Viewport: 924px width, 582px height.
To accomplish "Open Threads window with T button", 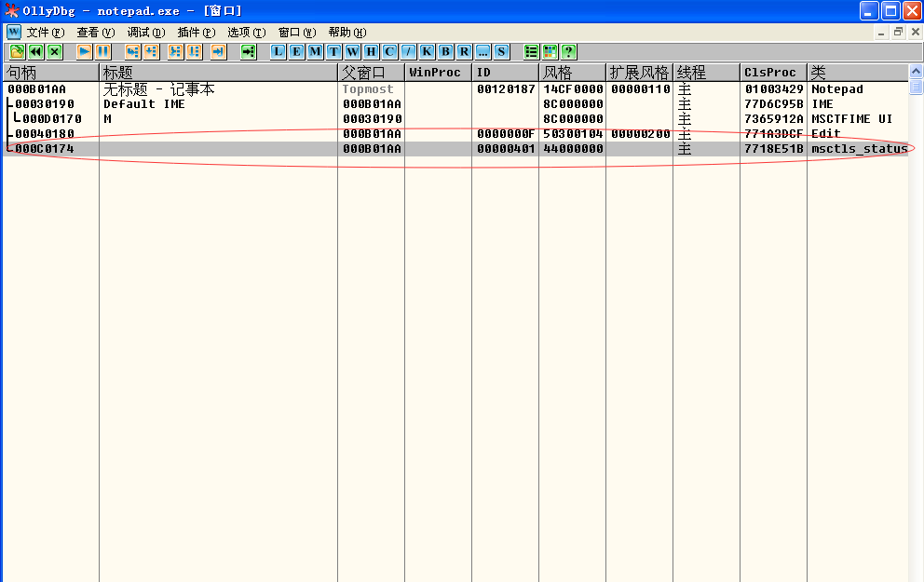I will point(333,52).
